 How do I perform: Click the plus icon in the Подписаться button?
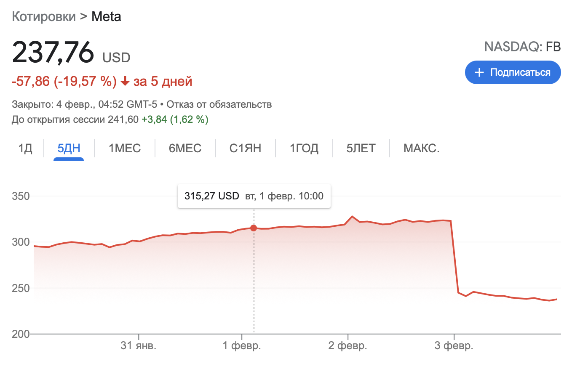[x=479, y=72]
